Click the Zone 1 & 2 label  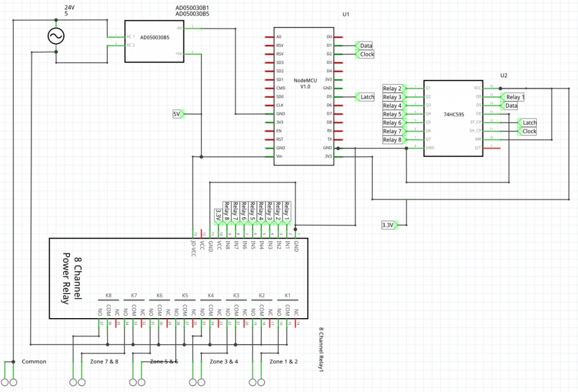coord(283,362)
